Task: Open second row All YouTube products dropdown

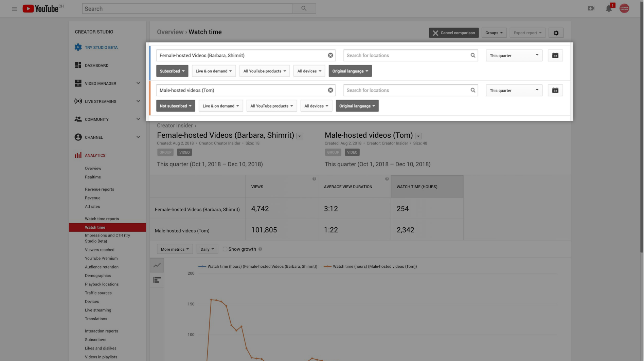Action: [x=272, y=106]
